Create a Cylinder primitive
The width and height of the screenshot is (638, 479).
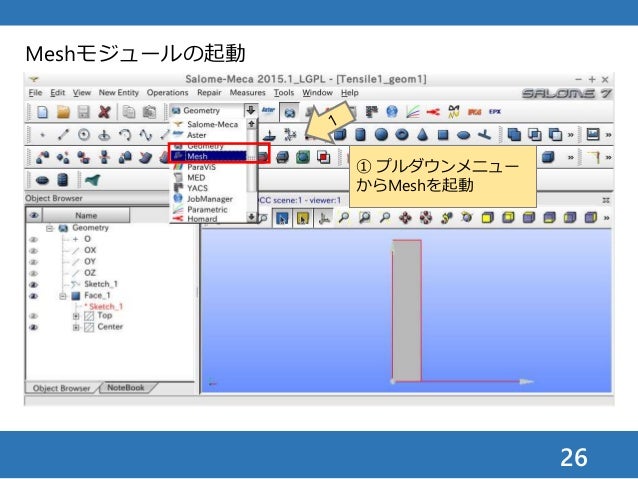361,134
